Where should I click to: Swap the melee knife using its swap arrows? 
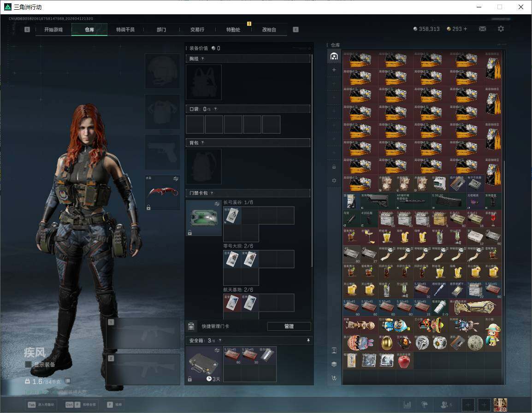coord(176,179)
